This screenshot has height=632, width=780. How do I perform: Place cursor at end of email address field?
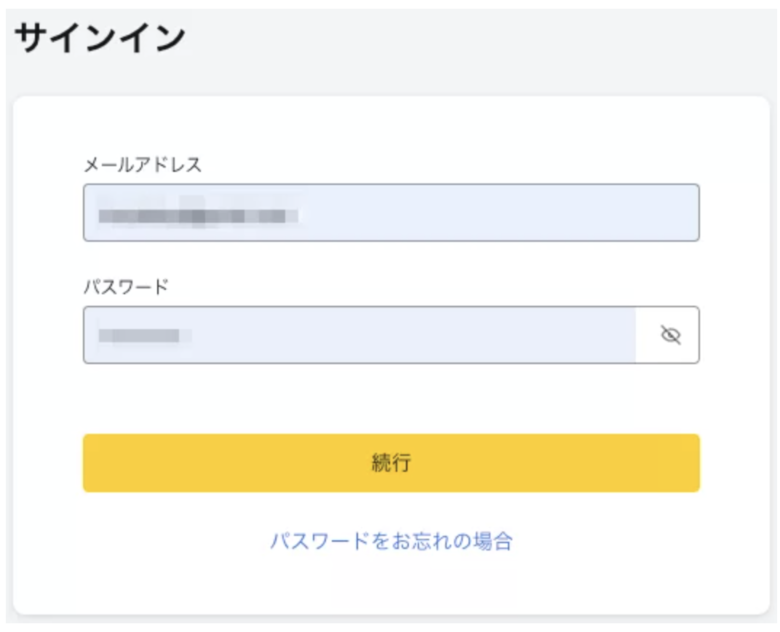point(497,212)
